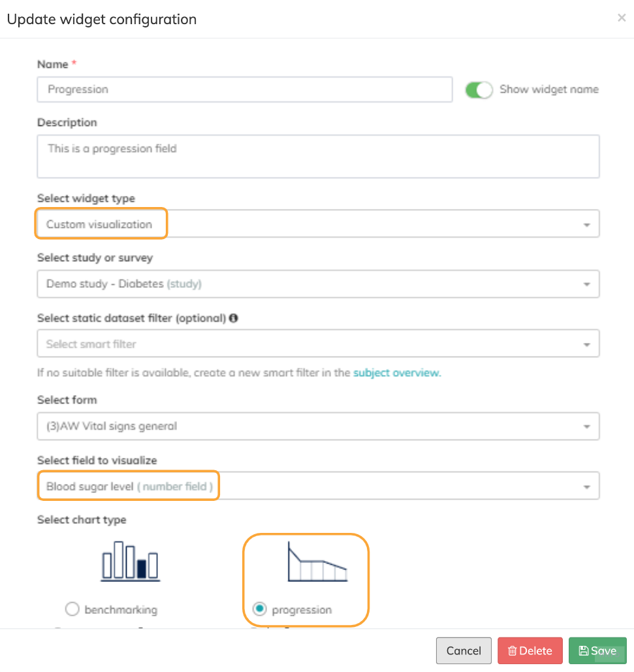Select the benchmarking radio button

coord(72,609)
